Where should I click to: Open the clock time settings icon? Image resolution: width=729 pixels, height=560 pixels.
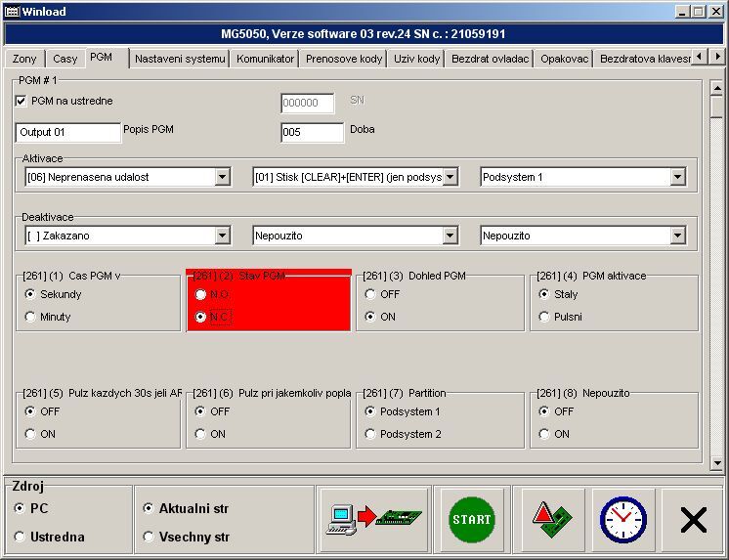pos(622,519)
